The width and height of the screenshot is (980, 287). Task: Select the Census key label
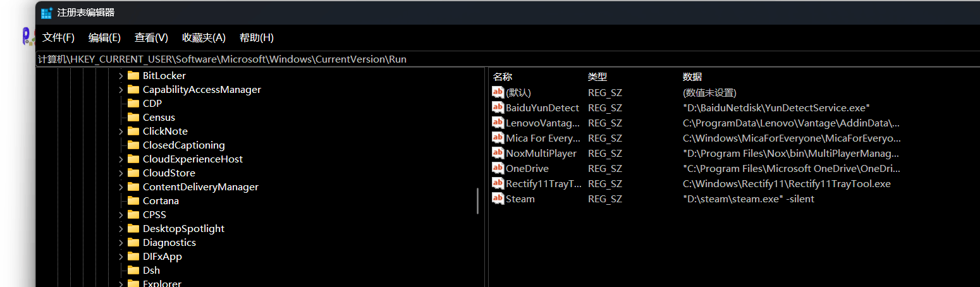coord(159,118)
